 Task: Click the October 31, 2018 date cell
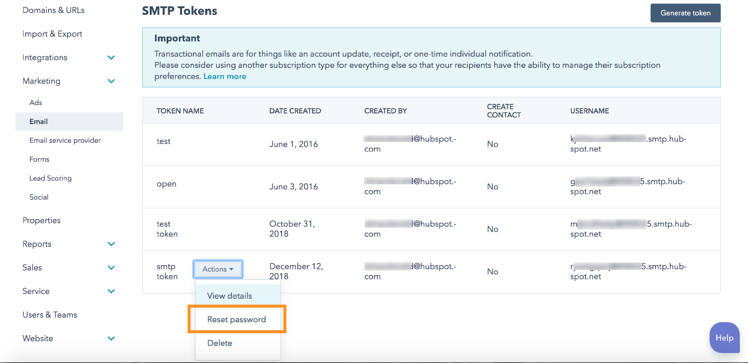(x=292, y=229)
